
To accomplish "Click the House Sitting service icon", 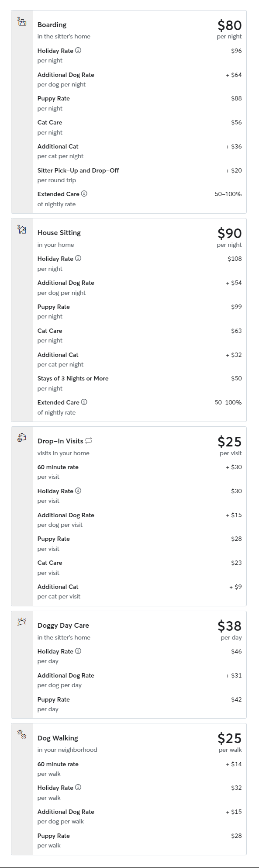I will (22, 229).
